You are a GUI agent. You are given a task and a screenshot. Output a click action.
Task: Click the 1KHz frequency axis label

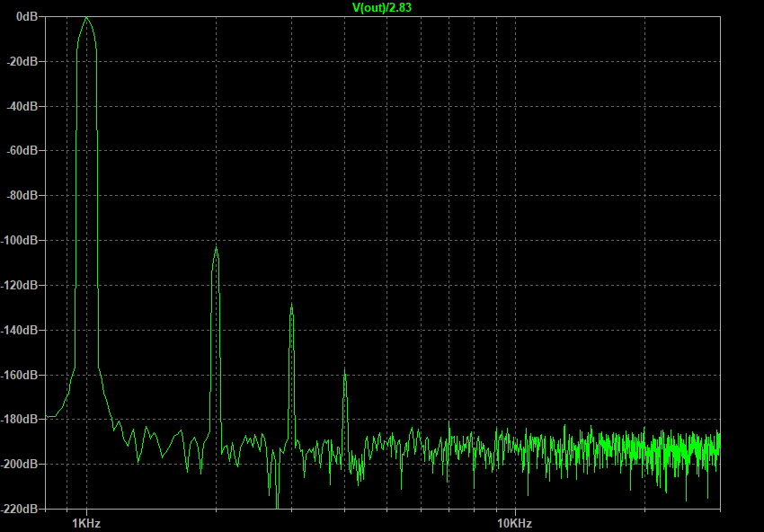(86, 524)
